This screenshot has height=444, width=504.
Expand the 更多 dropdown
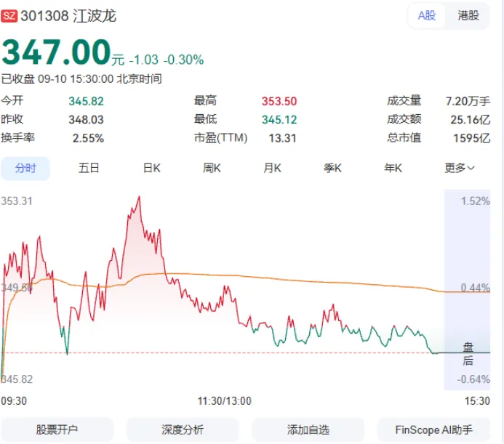point(460,168)
